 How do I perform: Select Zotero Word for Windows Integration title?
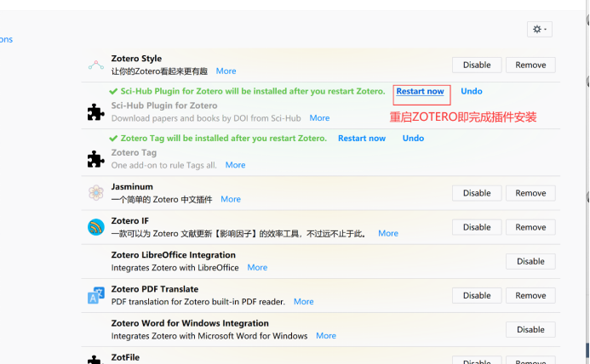(x=190, y=323)
